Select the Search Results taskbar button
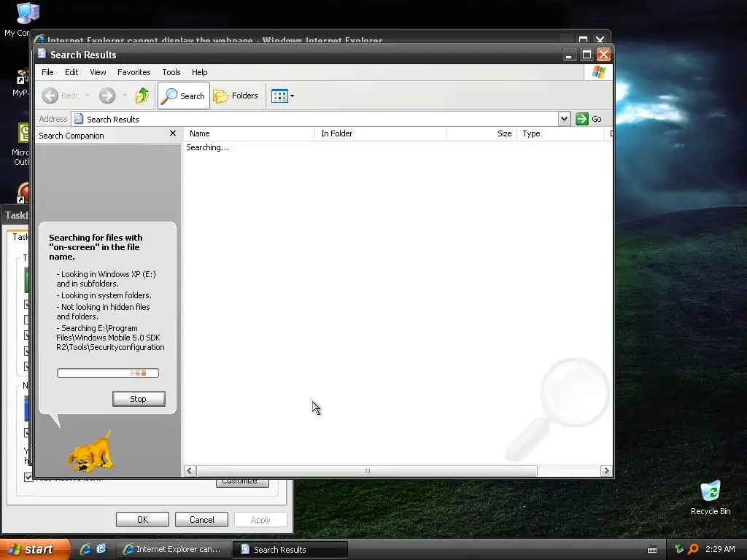747x560 pixels. click(x=290, y=550)
